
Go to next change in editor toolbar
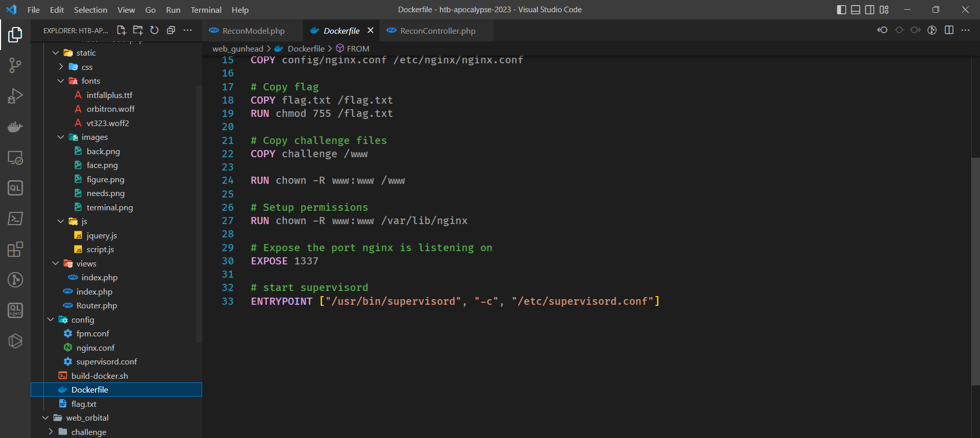(x=916, y=30)
